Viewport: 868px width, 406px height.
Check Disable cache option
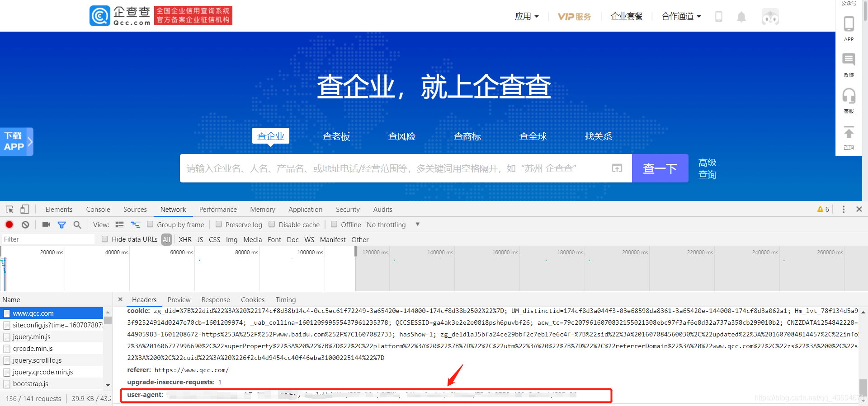(272, 224)
